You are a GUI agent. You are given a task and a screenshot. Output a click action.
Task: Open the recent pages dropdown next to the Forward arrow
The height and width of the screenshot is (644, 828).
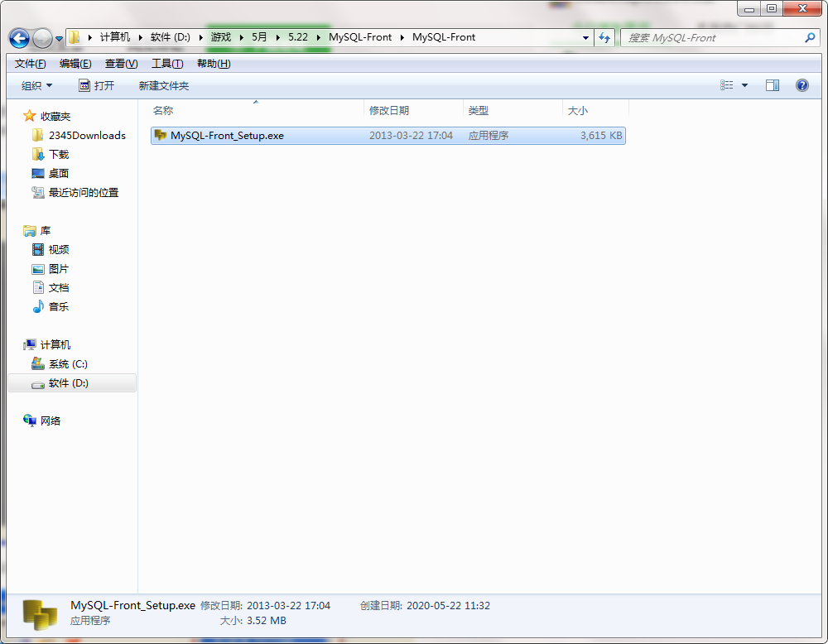click(x=59, y=39)
